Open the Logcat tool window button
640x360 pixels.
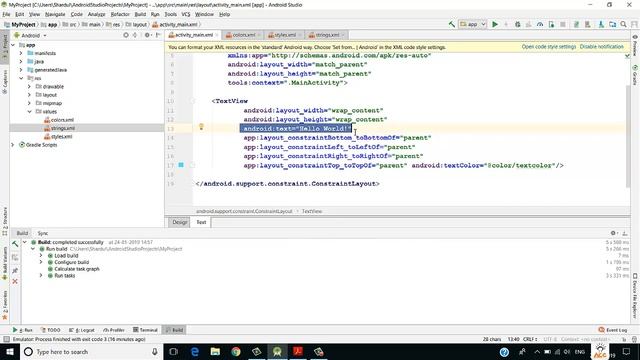tap(82, 330)
